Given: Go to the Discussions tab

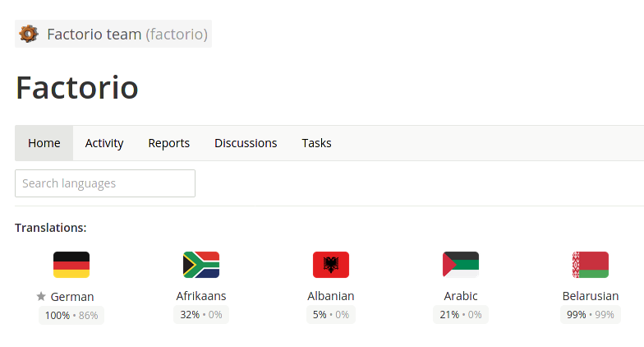Looking at the screenshot, I should pos(246,143).
